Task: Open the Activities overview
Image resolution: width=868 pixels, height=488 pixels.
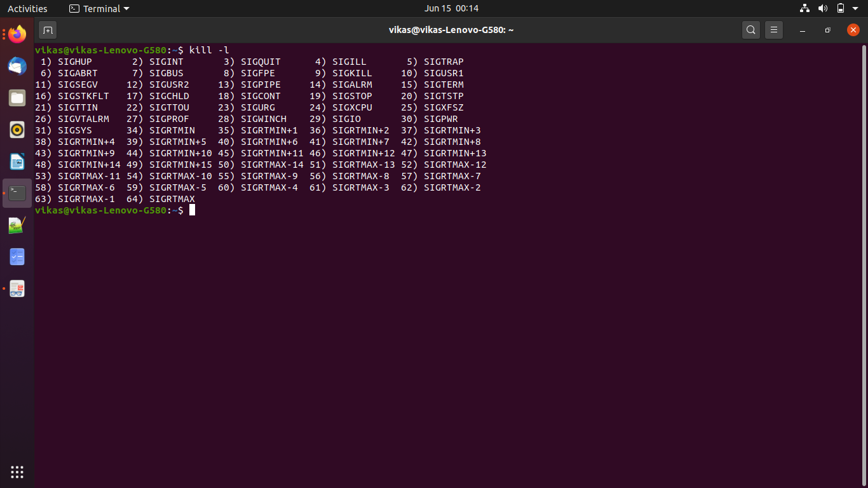Action: (27, 8)
